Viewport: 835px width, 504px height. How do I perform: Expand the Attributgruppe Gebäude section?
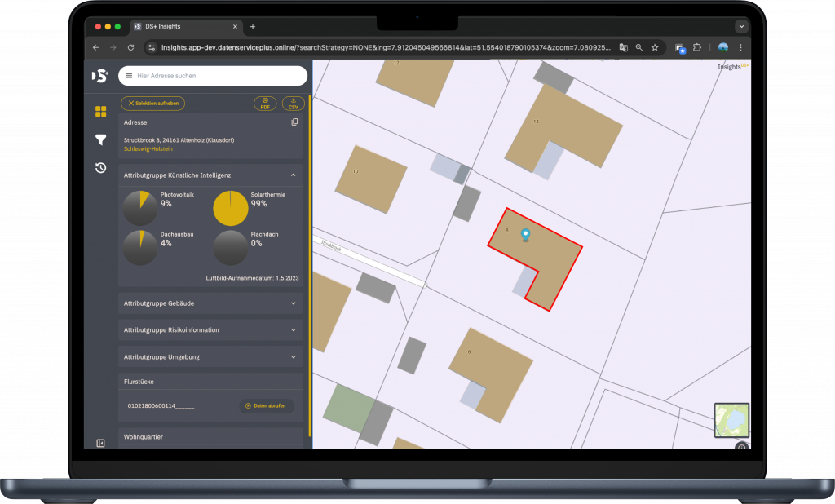click(294, 303)
